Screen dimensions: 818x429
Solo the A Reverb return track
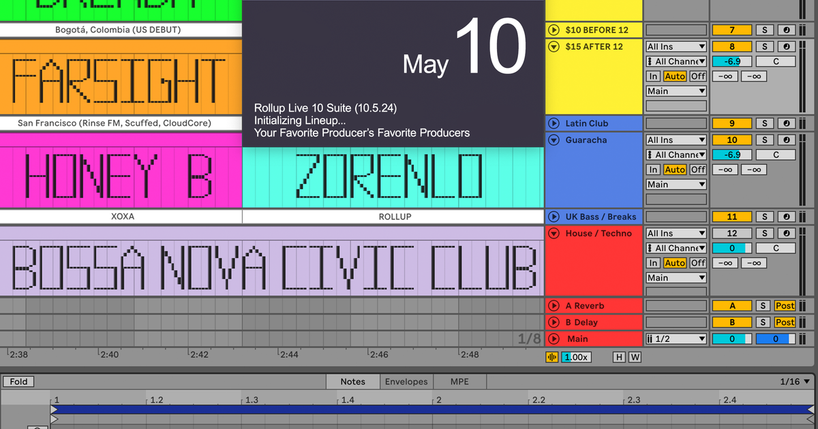[x=763, y=306]
